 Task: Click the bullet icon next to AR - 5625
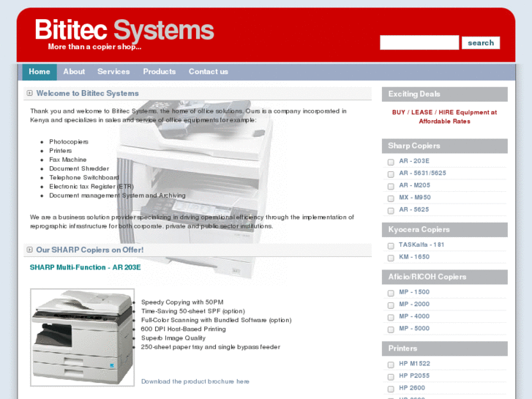[391, 211]
